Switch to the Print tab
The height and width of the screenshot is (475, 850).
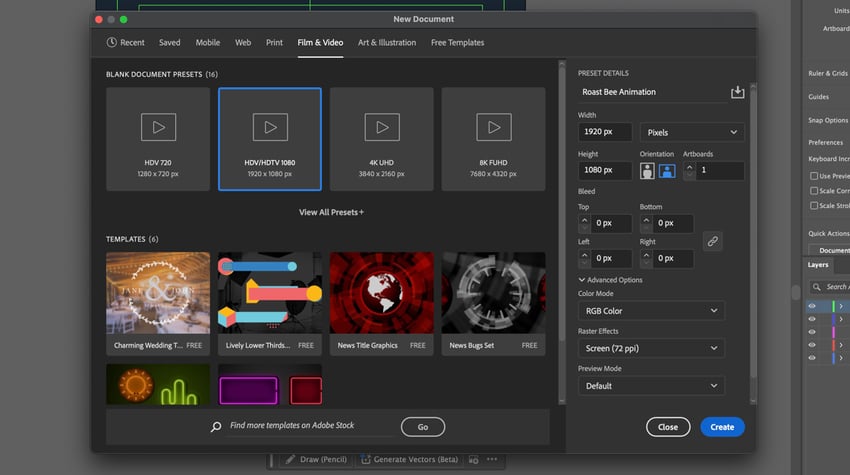coord(274,42)
